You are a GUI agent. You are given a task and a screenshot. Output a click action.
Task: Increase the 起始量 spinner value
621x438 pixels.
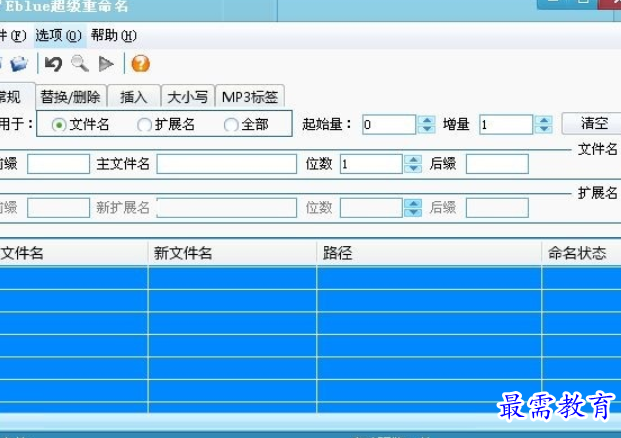pyautogui.click(x=427, y=120)
